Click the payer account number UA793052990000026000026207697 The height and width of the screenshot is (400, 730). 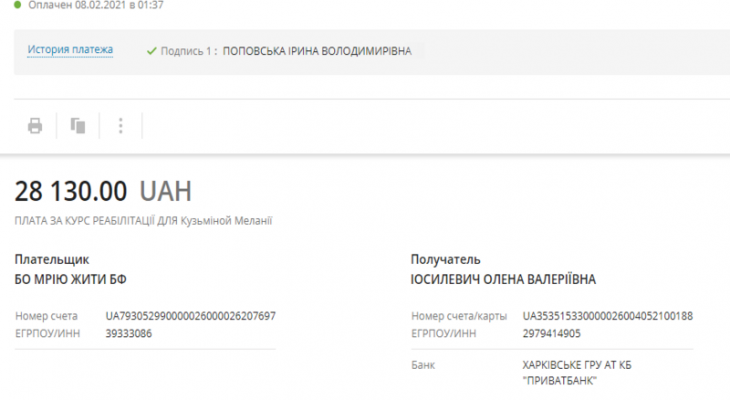[x=190, y=316]
